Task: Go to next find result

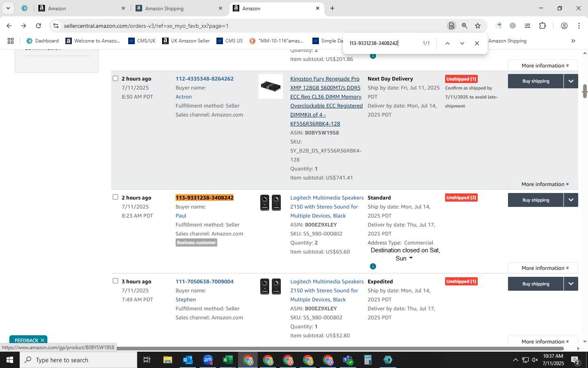Action: tap(462, 43)
